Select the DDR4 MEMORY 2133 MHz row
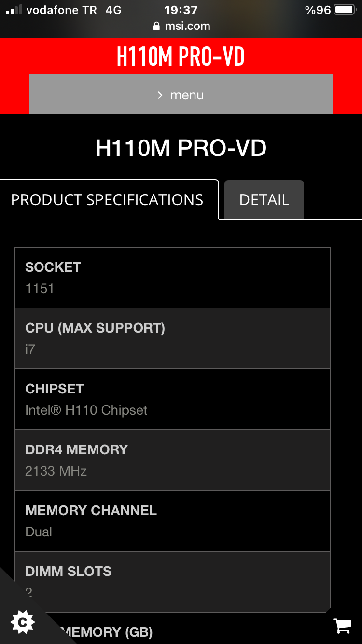Image resolution: width=362 pixels, height=644 pixels. click(172, 460)
